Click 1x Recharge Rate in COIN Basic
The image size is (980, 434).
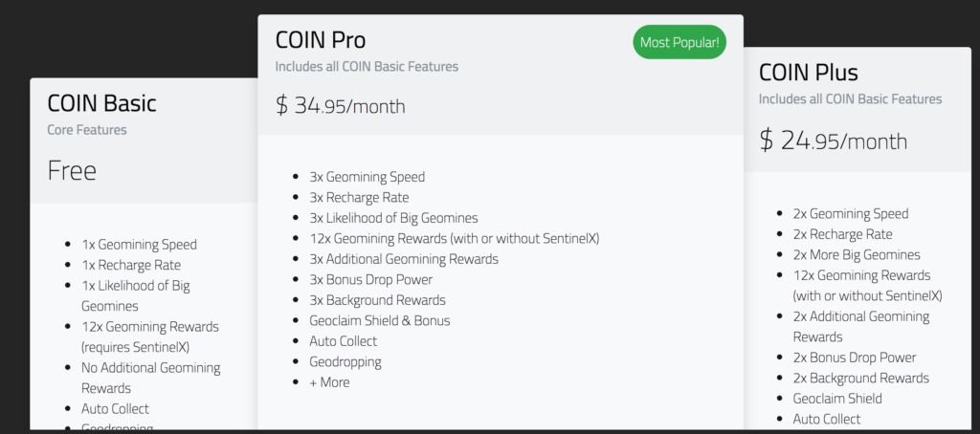coord(131,265)
